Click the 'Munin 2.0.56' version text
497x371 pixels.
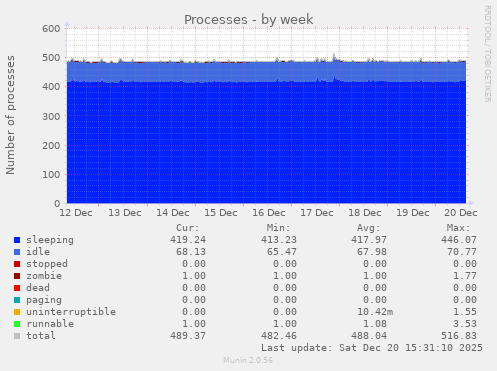click(x=248, y=360)
